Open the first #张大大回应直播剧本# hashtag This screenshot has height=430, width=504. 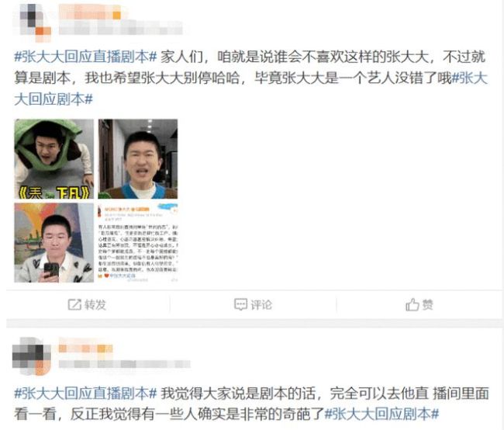coord(85,57)
